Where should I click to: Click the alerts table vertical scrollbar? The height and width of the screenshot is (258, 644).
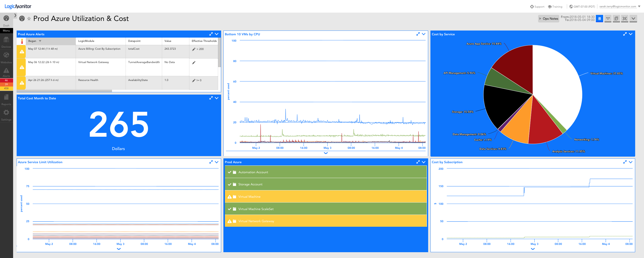coord(219,52)
